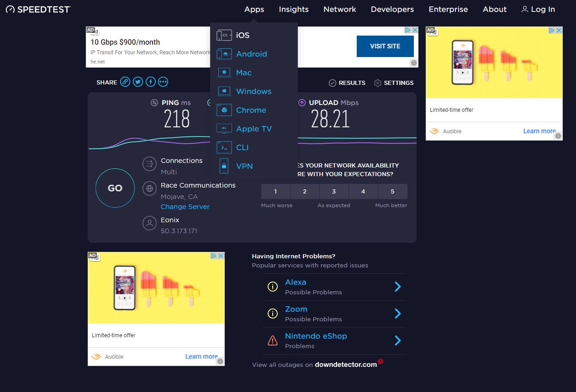Click the Nintendo eShop red alert icon
The height and width of the screenshot is (392, 576).
[x=273, y=340]
